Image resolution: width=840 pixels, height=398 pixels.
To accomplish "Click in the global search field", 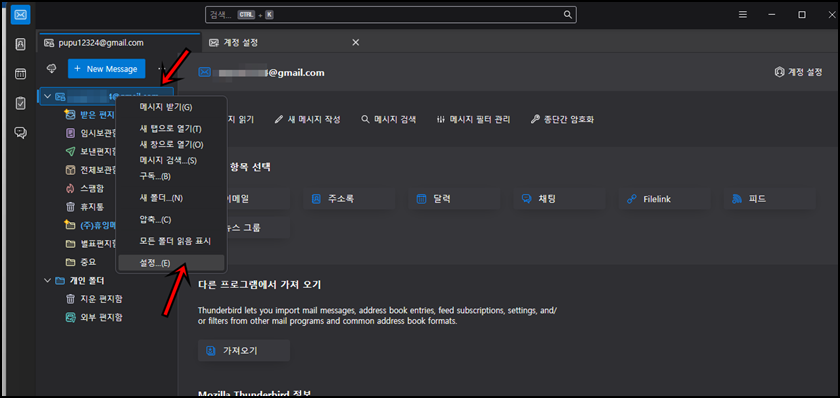I will tap(391, 14).
